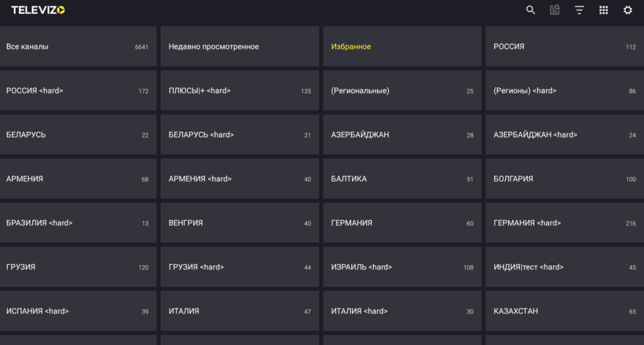This screenshot has height=345, width=644.
Task: Select the Избранное favorites tile
Action: (402, 47)
